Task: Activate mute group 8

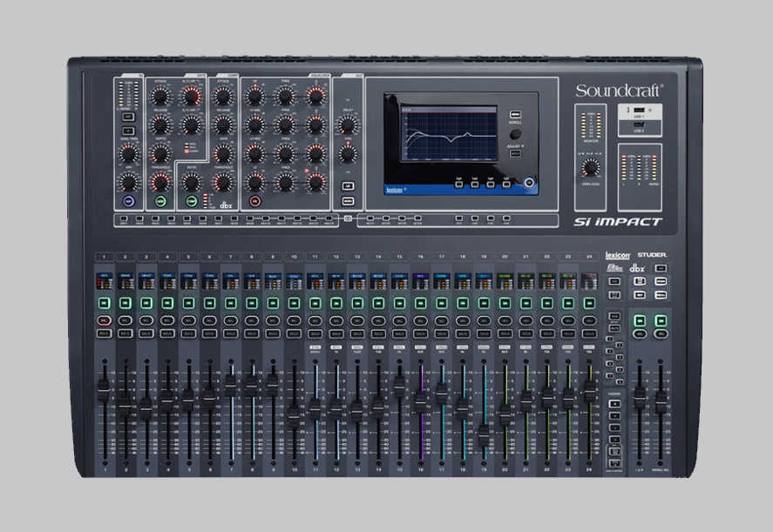Action: 620,381
